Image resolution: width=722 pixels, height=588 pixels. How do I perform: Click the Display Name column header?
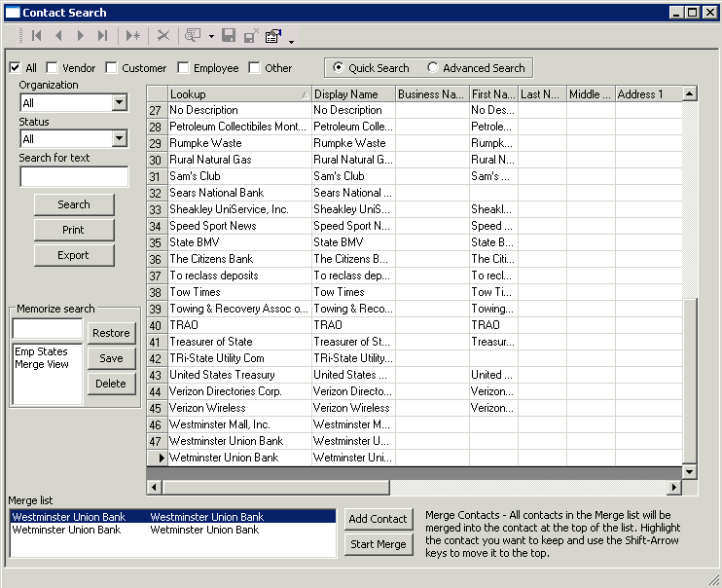(x=353, y=94)
